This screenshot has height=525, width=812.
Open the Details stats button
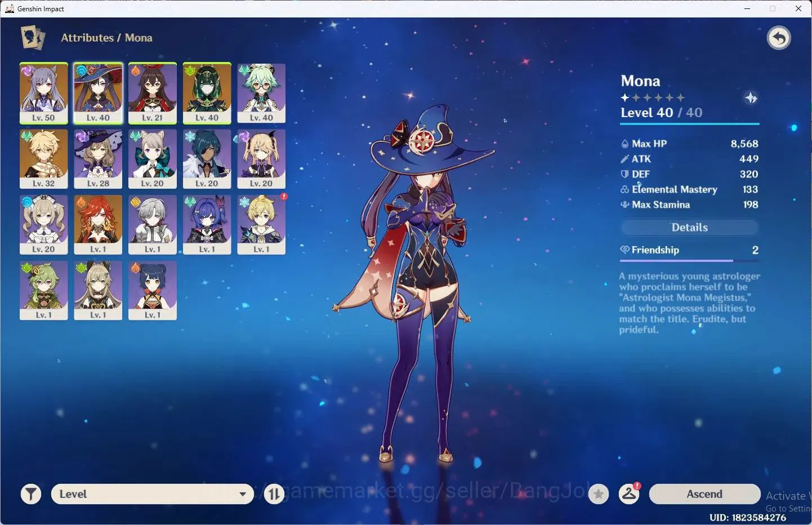pyautogui.click(x=689, y=228)
